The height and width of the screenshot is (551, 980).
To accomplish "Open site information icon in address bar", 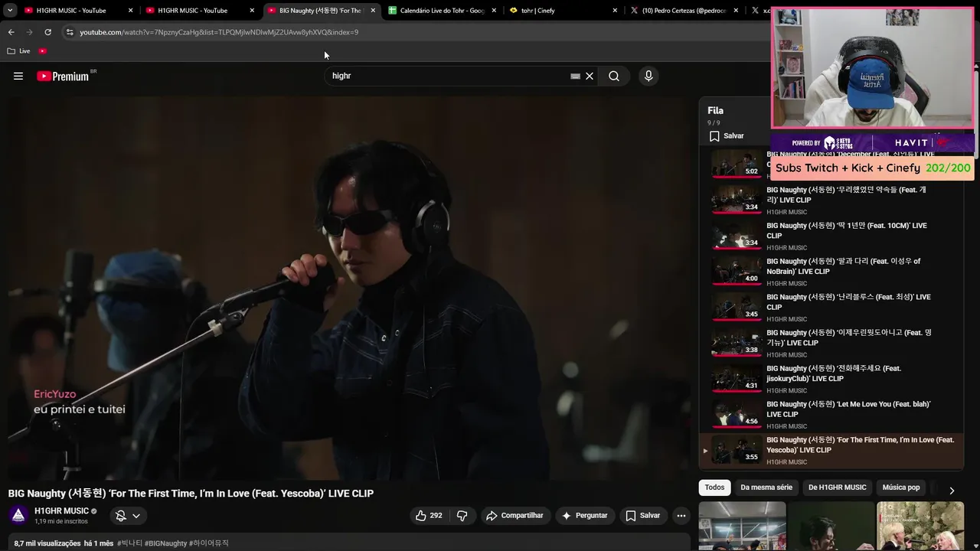I will (70, 32).
